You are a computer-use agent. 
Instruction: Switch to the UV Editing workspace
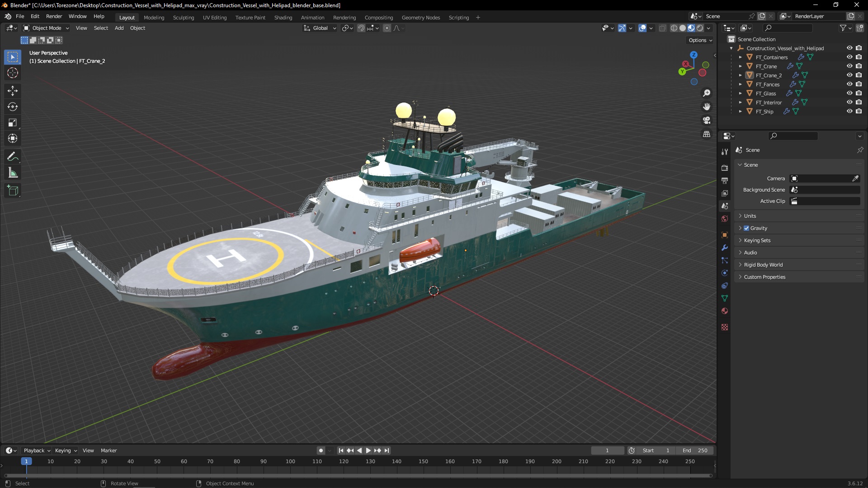[x=215, y=18]
